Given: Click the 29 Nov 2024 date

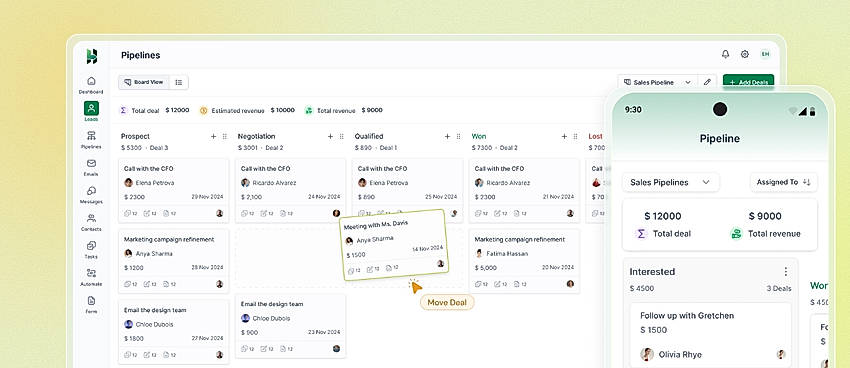Looking at the screenshot, I should [x=207, y=197].
